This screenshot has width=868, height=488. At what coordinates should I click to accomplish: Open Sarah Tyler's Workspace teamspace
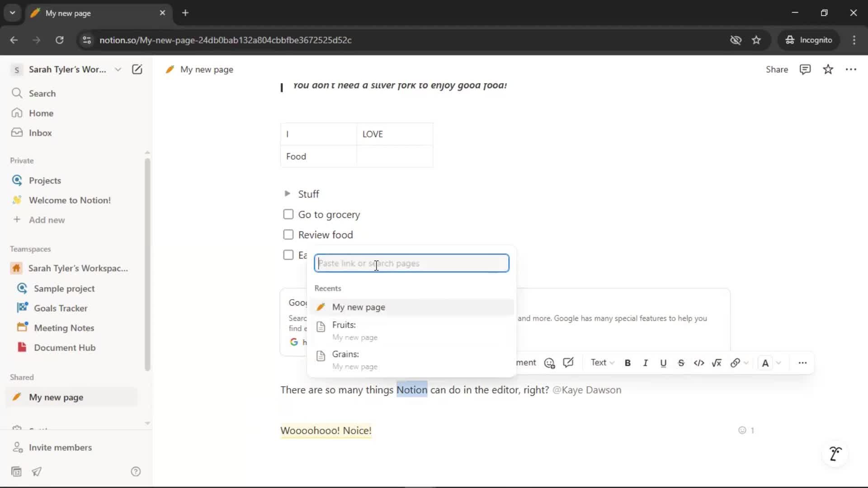pos(78,268)
